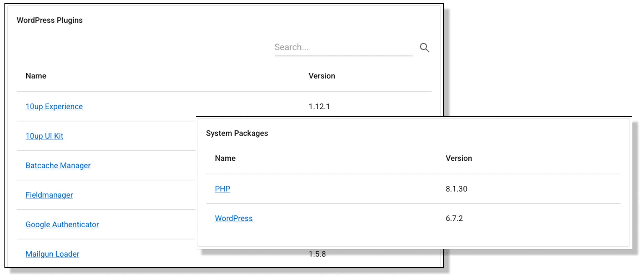Select the Batcache Manager plugin
The image size is (644, 280).
click(x=58, y=165)
